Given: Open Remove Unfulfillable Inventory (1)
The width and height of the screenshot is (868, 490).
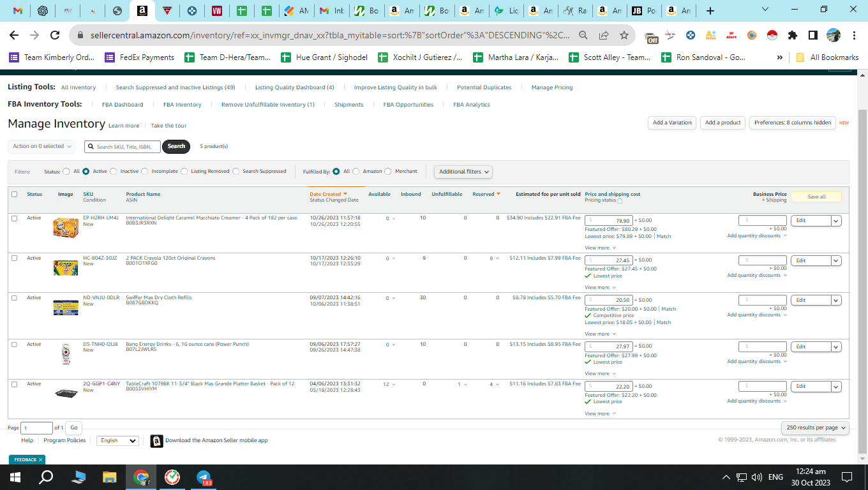Looking at the screenshot, I should click(267, 105).
